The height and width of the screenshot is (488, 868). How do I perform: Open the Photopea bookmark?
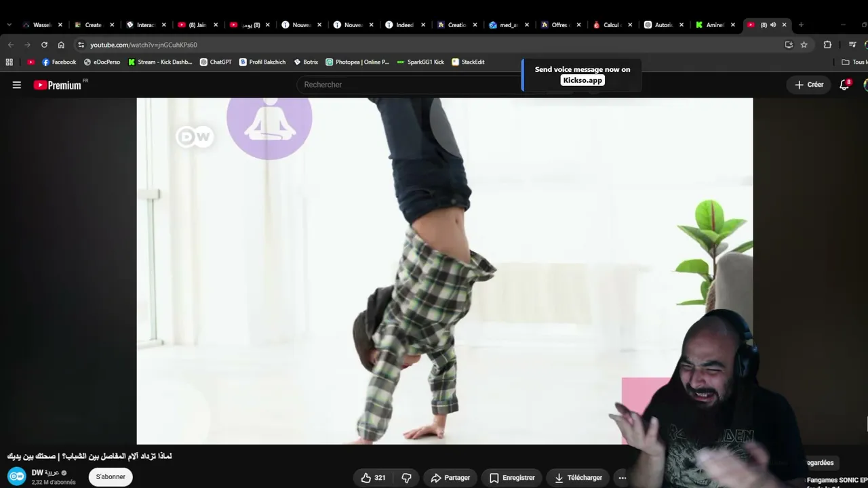pos(357,62)
